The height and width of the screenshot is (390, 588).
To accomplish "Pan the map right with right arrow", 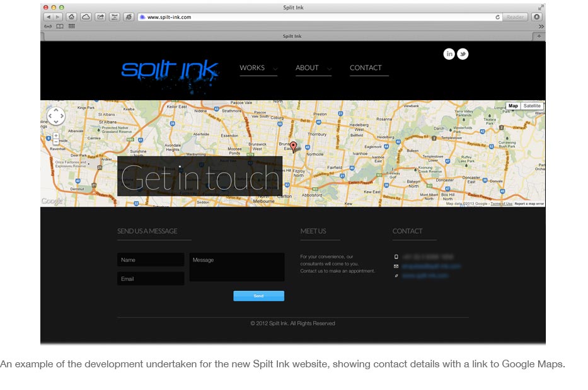I will 62,116.
